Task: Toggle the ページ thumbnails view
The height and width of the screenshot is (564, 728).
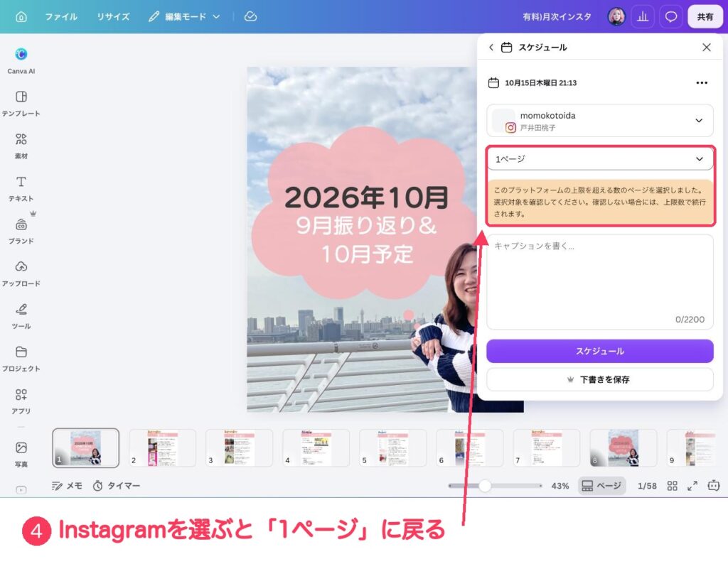Action: [x=601, y=486]
